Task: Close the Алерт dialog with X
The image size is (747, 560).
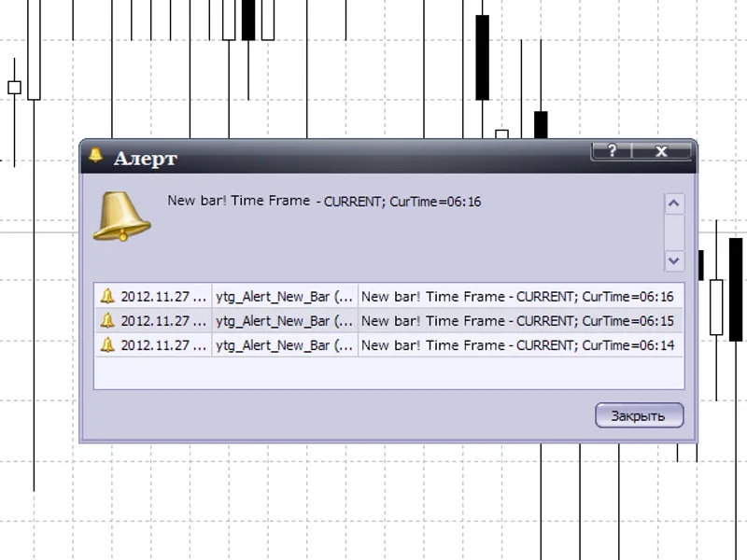Action: coord(661,151)
